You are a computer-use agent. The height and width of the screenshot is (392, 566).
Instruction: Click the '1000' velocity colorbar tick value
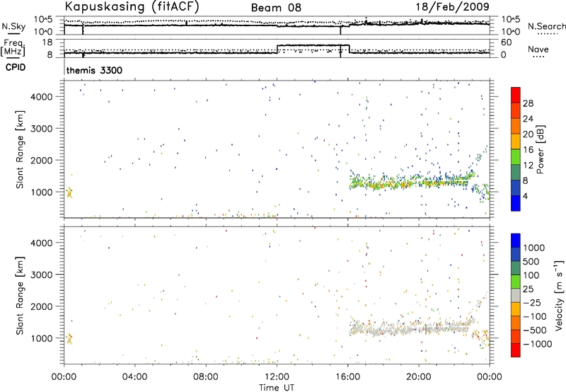[534, 248]
